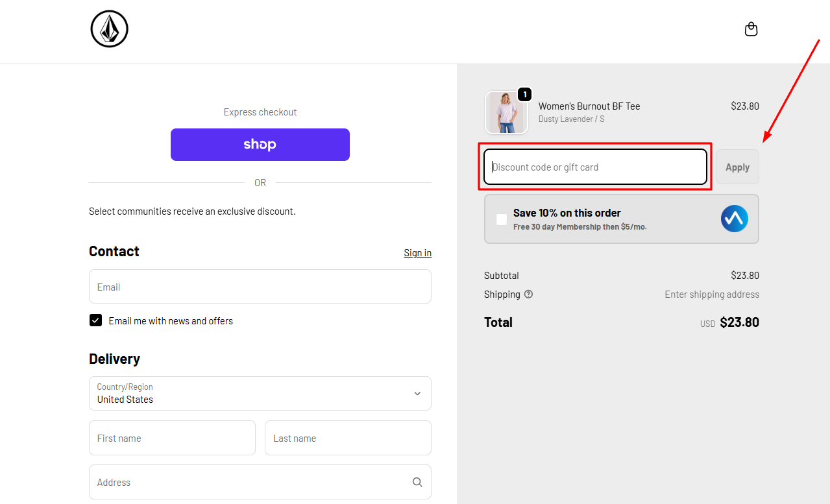Viewport: 830px width, 504px height.
Task: Open the Country/Region dropdown
Action: click(260, 393)
